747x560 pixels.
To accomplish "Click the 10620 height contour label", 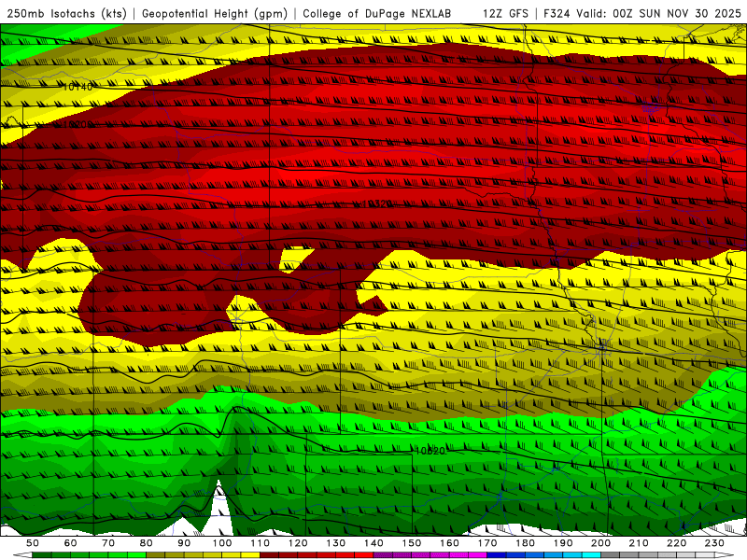I will click(430, 451).
